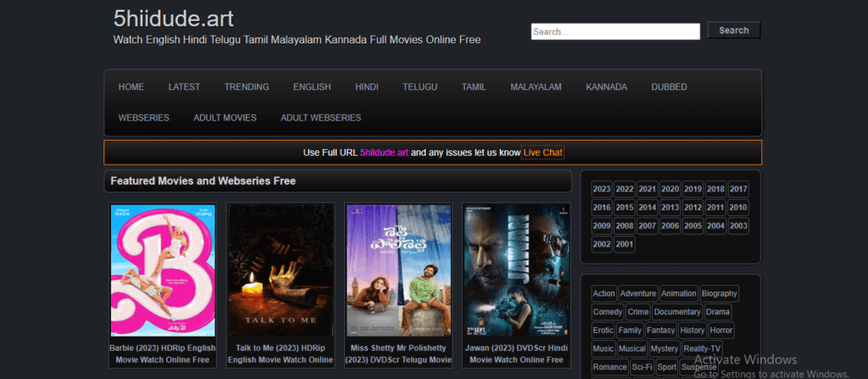Open the Jawan movie poster

point(516,270)
